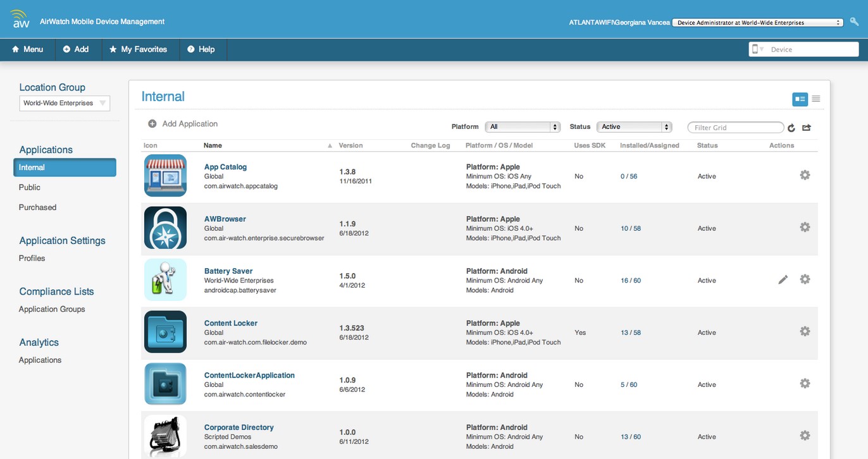This screenshot has height=459, width=868.
Task: Open the Help menu
Action: [x=201, y=49]
